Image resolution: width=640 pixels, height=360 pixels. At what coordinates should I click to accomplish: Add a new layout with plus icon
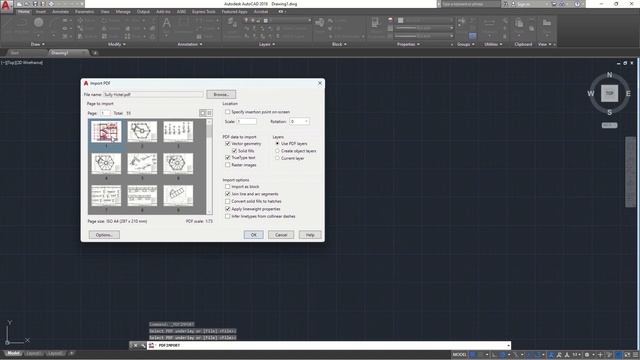[71, 353]
